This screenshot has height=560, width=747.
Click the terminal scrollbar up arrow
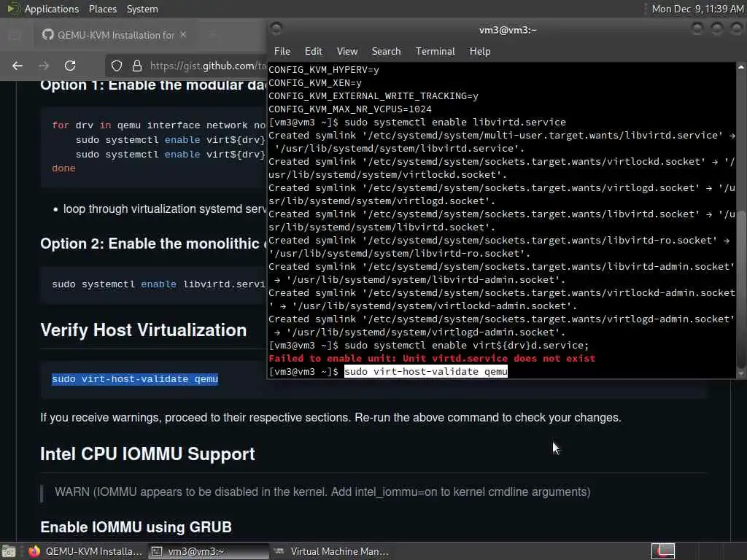741,67
